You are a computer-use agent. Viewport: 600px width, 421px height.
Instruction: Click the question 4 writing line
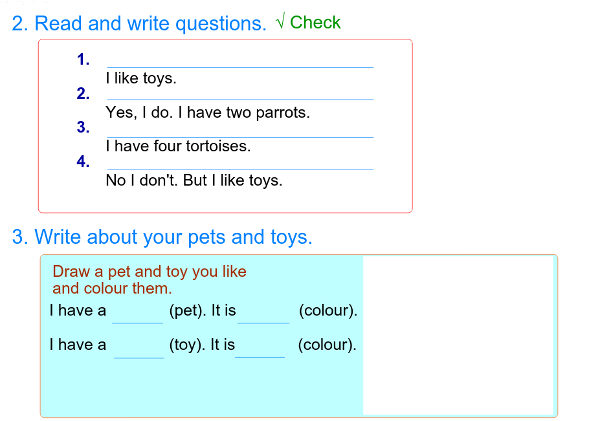[x=239, y=162]
